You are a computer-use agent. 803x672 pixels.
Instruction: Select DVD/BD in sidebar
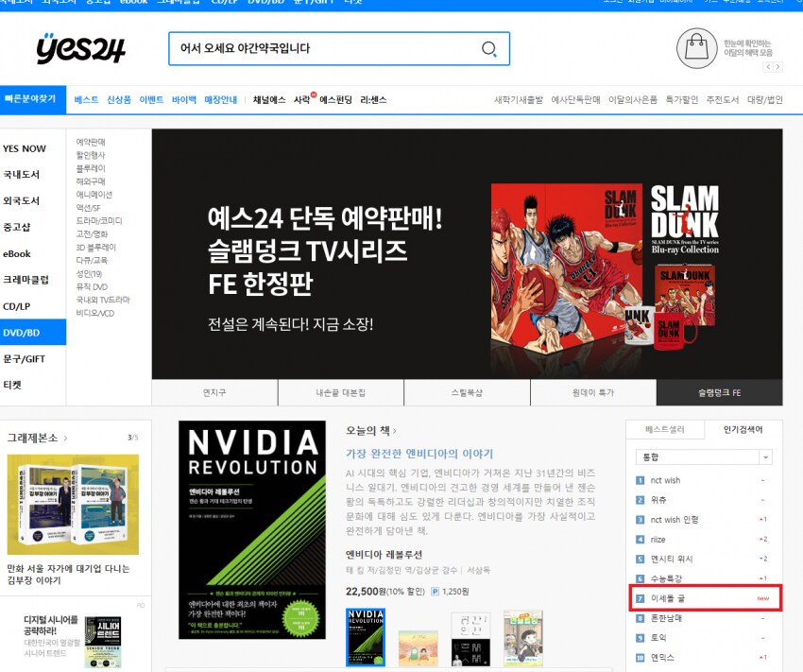tap(33, 333)
